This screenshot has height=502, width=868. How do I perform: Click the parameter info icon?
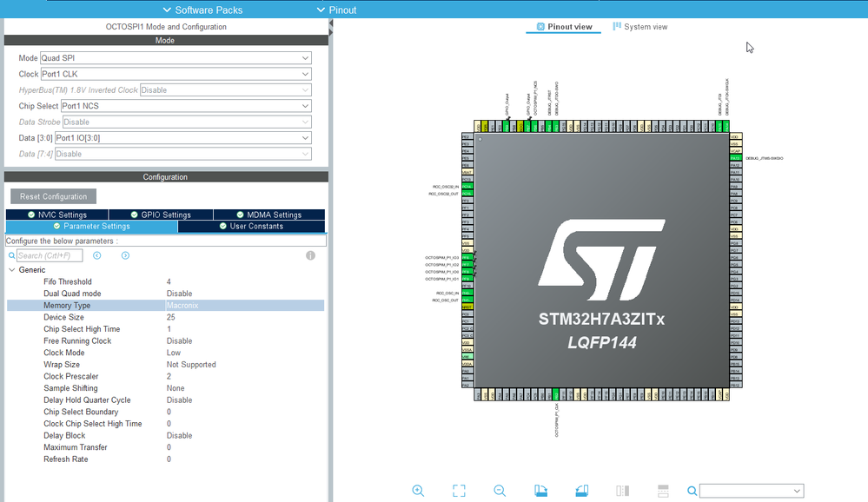point(310,255)
